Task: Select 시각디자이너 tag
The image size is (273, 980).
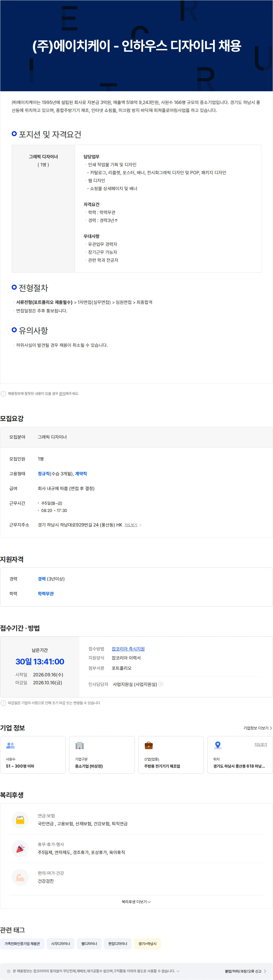Action: 61,944
